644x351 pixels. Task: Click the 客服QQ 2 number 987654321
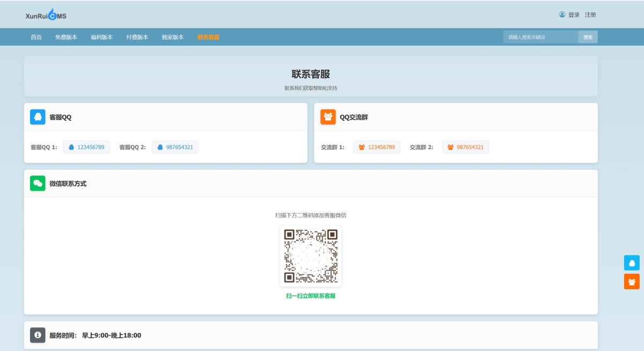(175, 147)
